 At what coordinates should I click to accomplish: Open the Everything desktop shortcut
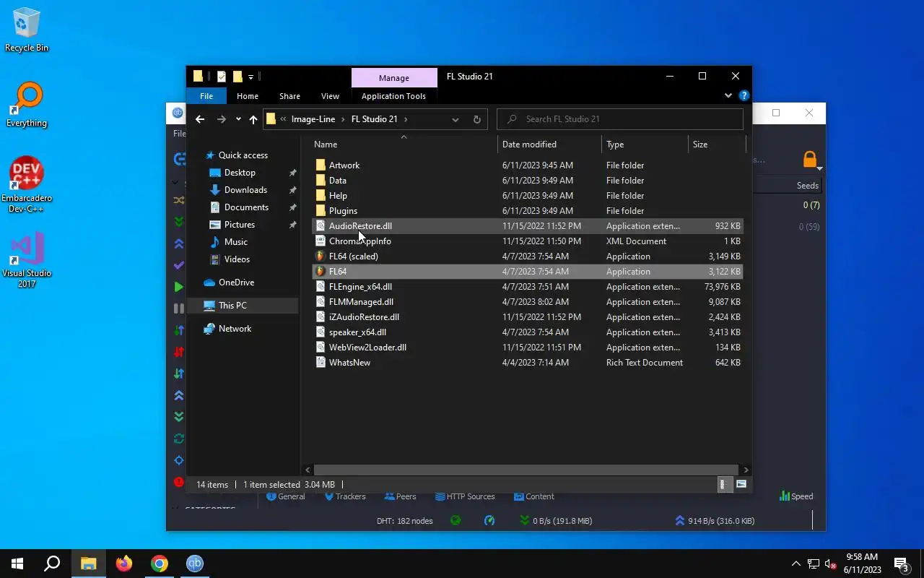tap(27, 105)
